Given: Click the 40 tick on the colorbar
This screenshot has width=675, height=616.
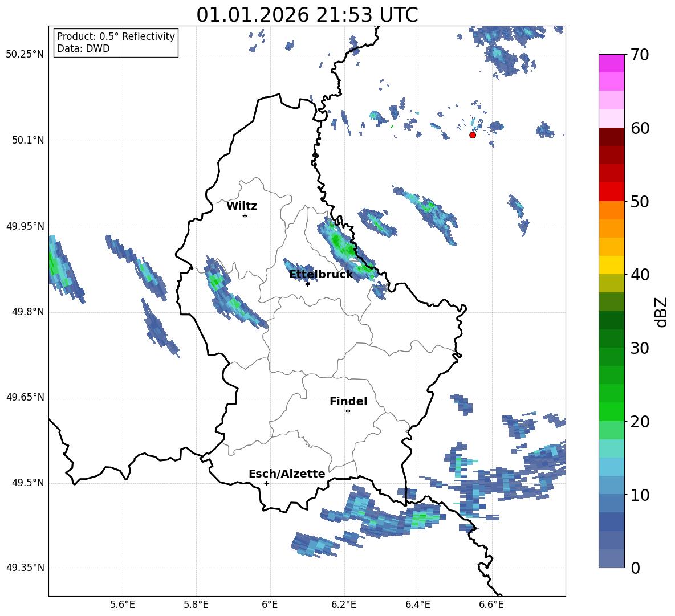Looking at the screenshot, I should pos(639,275).
